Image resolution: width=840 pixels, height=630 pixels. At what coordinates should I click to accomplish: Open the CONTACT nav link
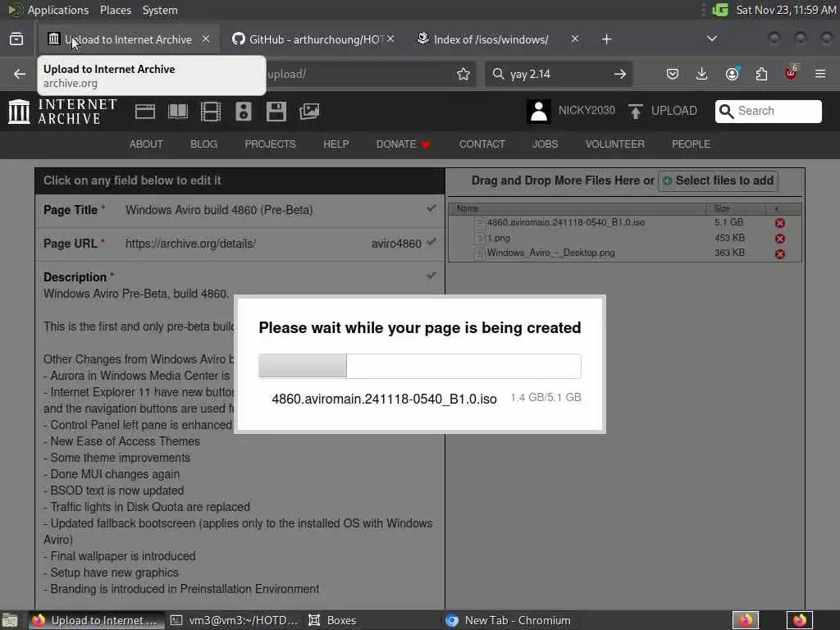pyautogui.click(x=482, y=144)
